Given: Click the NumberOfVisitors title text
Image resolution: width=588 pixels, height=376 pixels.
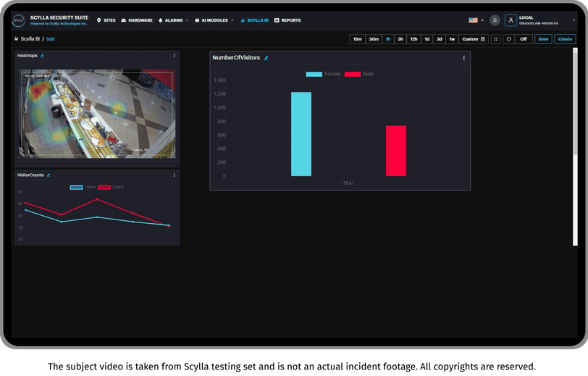Looking at the screenshot, I should 236,58.
